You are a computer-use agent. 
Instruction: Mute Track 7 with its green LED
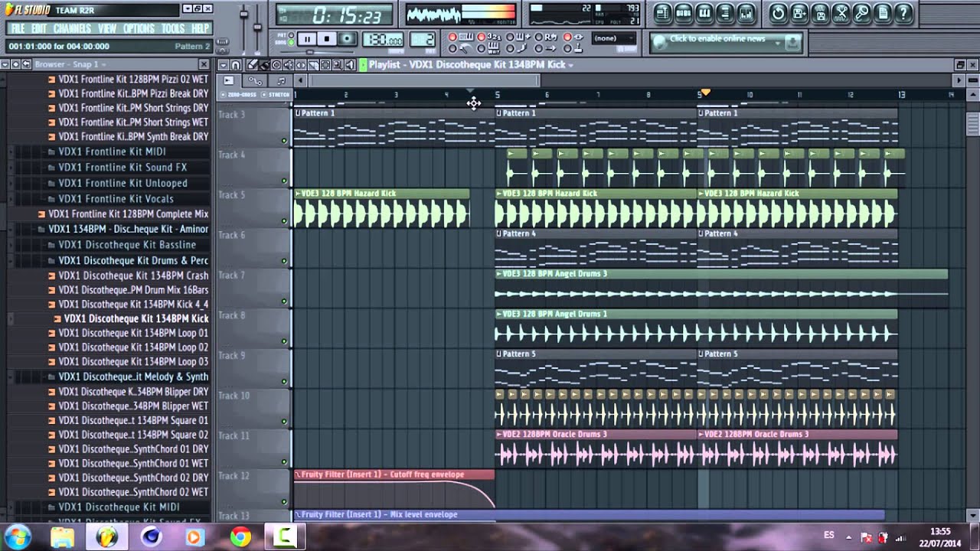tap(284, 302)
